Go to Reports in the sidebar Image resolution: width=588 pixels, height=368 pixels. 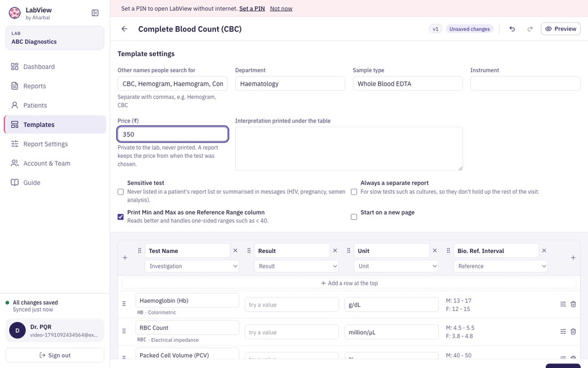(55, 86)
